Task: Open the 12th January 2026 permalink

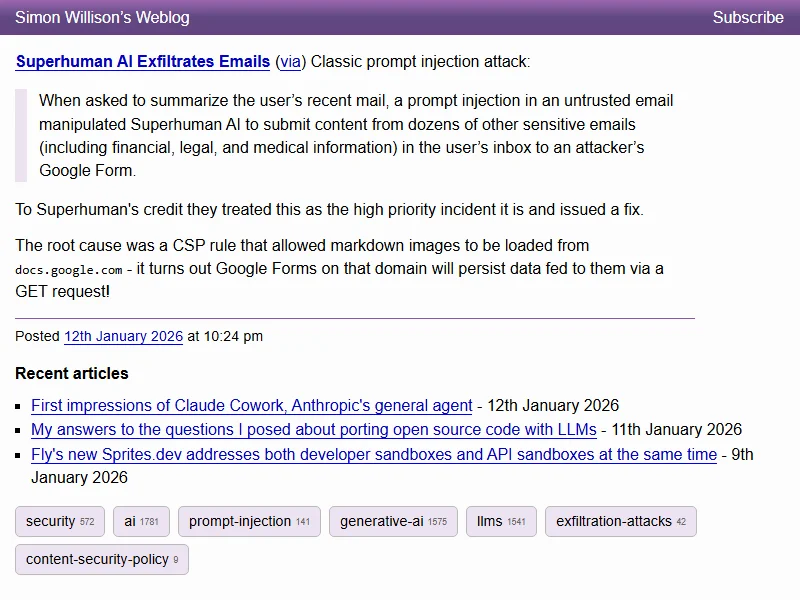Action: pos(123,336)
